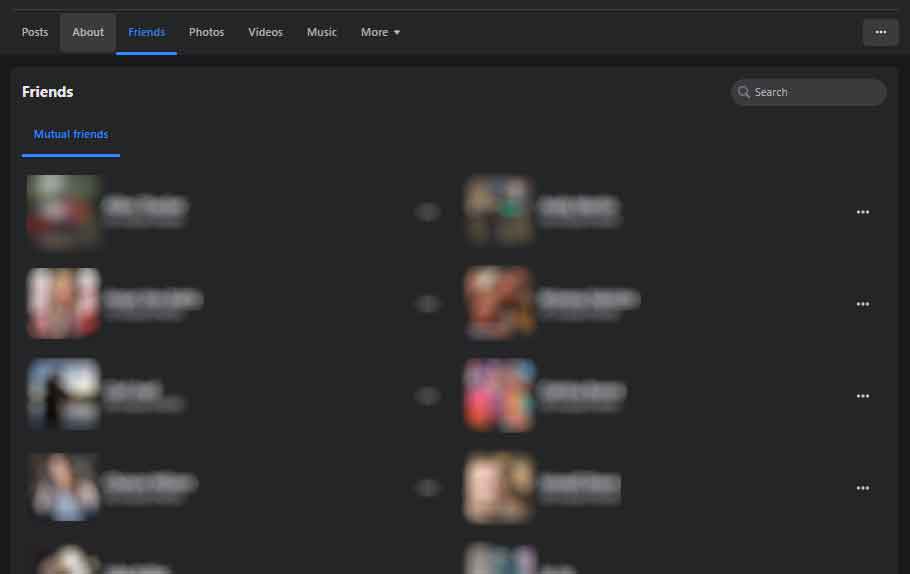
Task: Open fourth right-column friend's profile photo
Action: [x=499, y=488]
